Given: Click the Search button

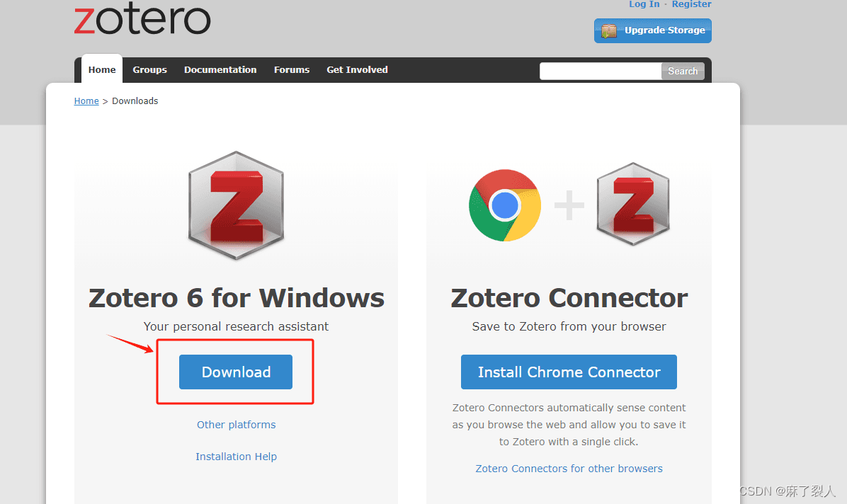Looking at the screenshot, I should [683, 71].
